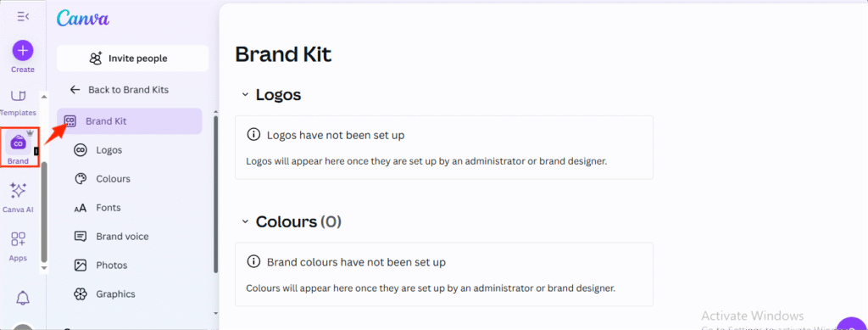Open notifications bell icon
This screenshot has width=868, height=330.
point(23,299)
